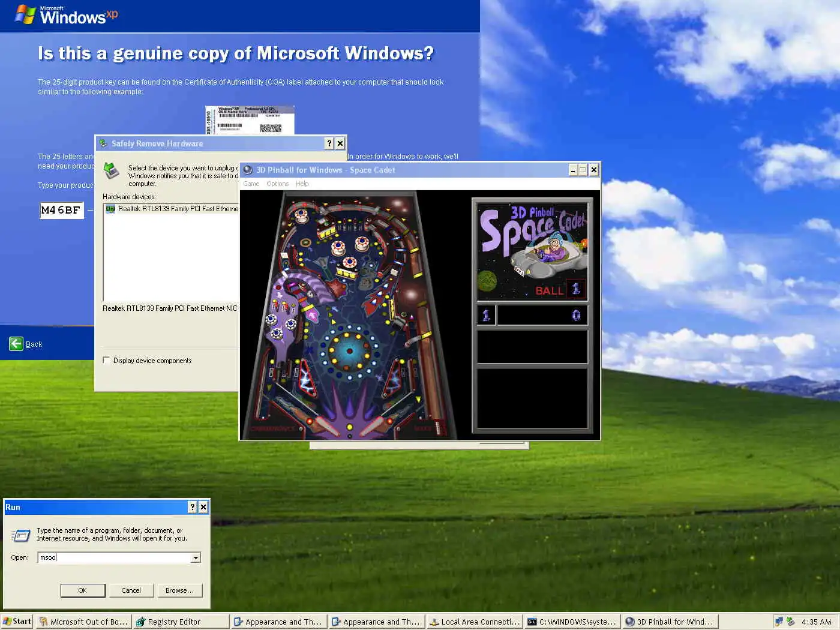Enable Display device components checkbox
The height and width of the screenshot is (630, 840).
click(x=106, y=361)
